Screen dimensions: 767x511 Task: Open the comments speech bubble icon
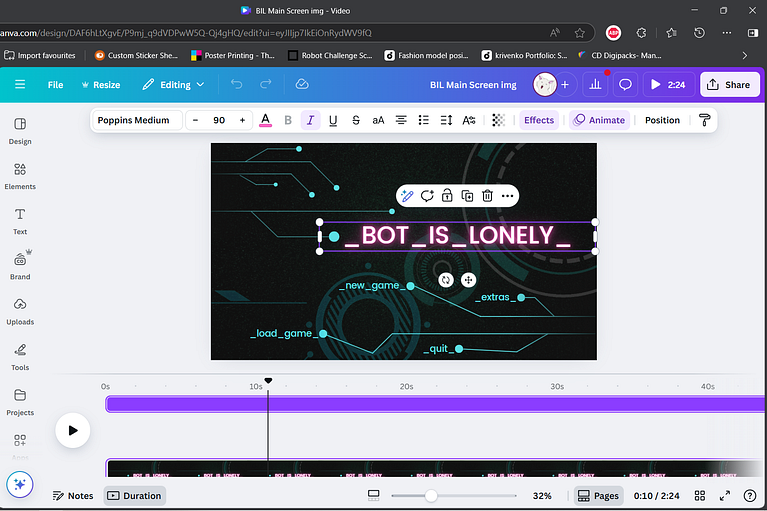point(625,85)
